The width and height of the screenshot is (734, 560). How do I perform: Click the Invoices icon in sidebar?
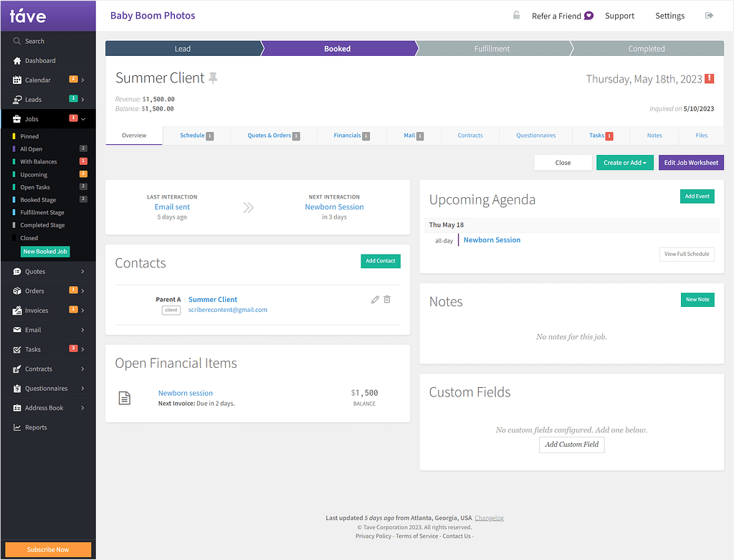point(17,310)
